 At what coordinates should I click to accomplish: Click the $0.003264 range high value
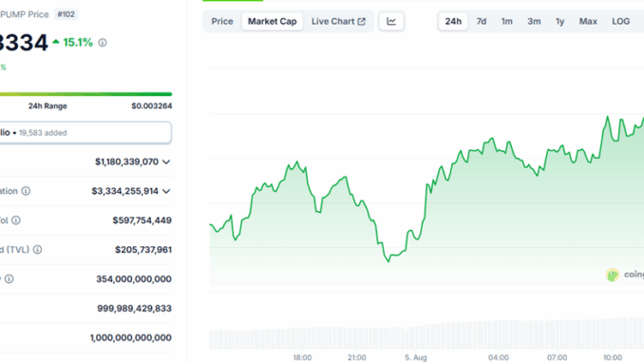152,106
